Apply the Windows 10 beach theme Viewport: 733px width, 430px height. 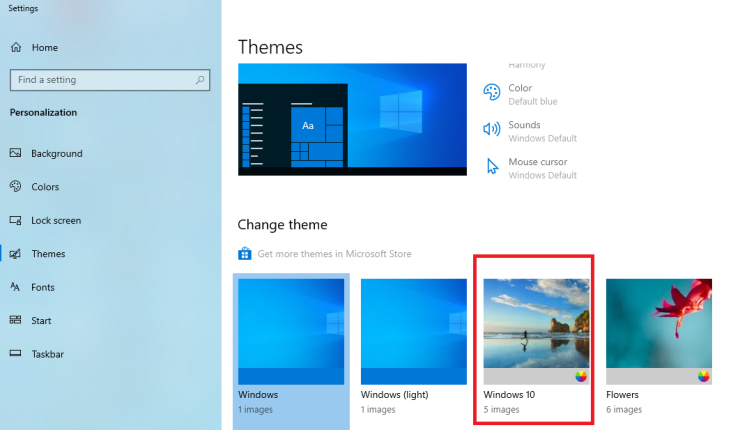click(536, 331)
